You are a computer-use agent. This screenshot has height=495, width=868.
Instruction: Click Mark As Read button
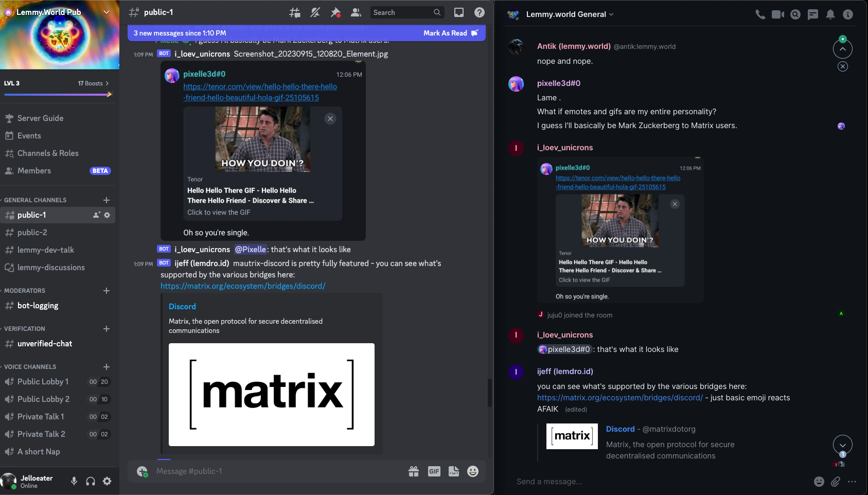(x=451, y=33)
